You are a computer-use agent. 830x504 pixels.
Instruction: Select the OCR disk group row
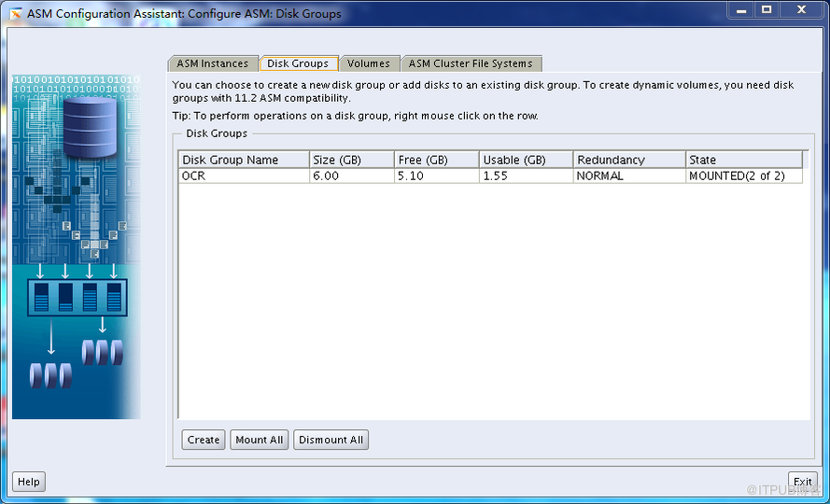tap(243, 175)
